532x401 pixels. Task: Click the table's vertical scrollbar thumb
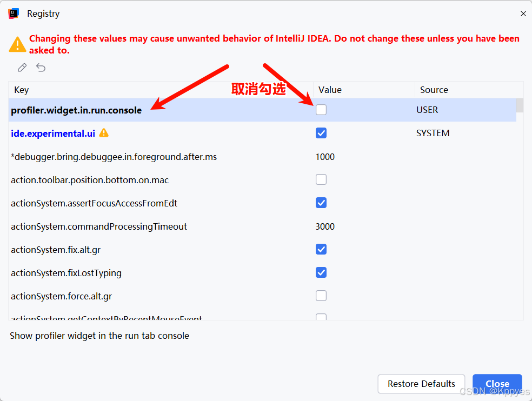pyautogui.click(x=520, y=105)
